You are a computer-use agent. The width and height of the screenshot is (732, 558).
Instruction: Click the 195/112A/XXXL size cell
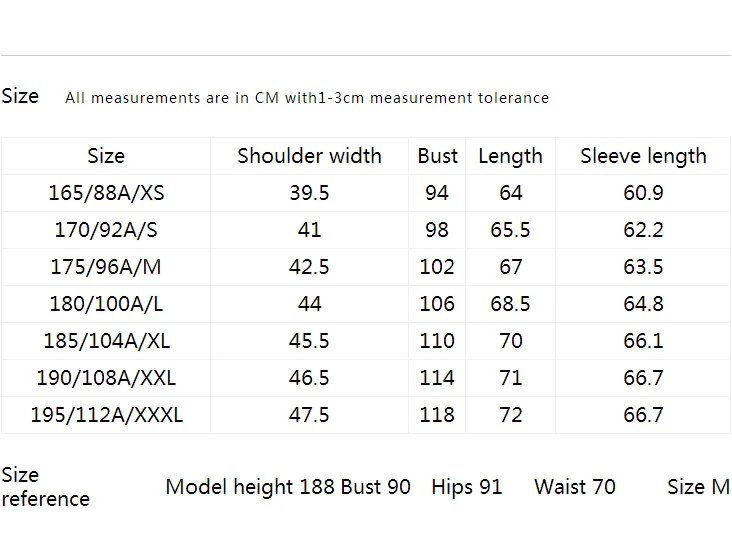[x=106, y=415]
